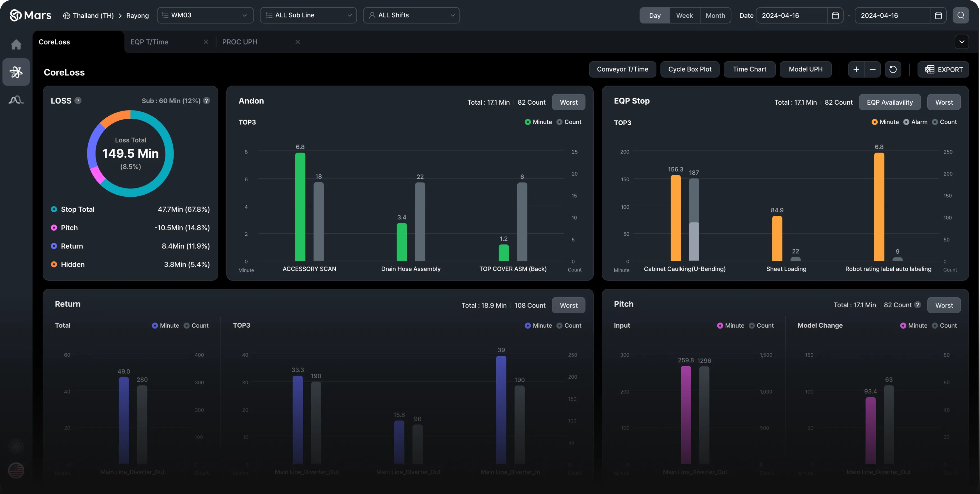Select Count radio in EQP Stop
This screenshot has width=980, height=494.
[x=934, y=122]
